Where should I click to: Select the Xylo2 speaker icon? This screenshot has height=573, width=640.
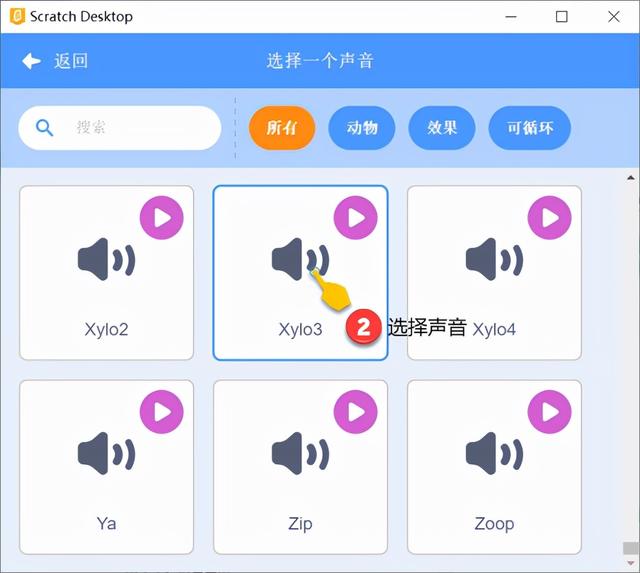click(107, 260)
